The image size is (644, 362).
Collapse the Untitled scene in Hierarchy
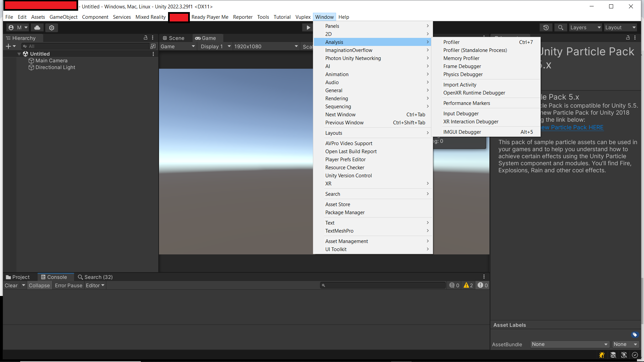tap(19, 54)
